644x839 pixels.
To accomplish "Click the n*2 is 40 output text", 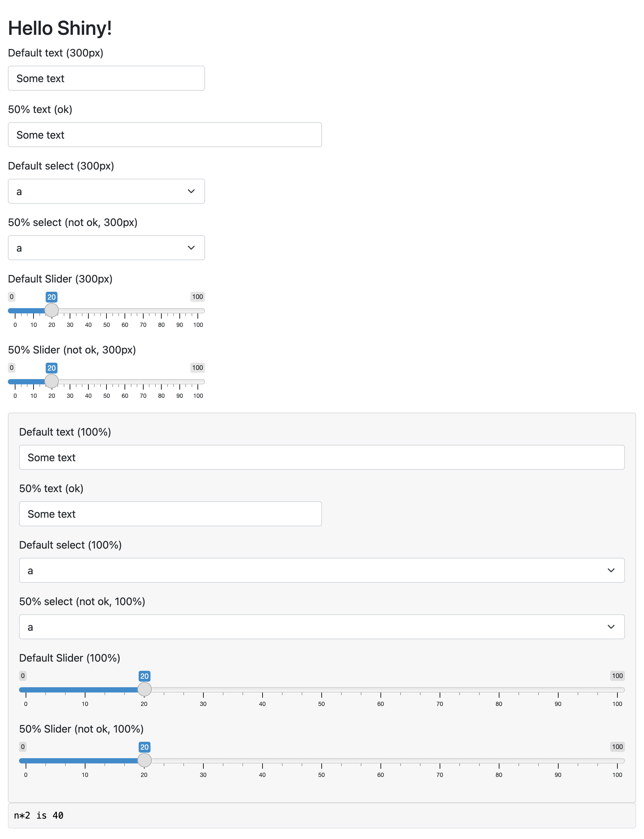I will (39, 815).
